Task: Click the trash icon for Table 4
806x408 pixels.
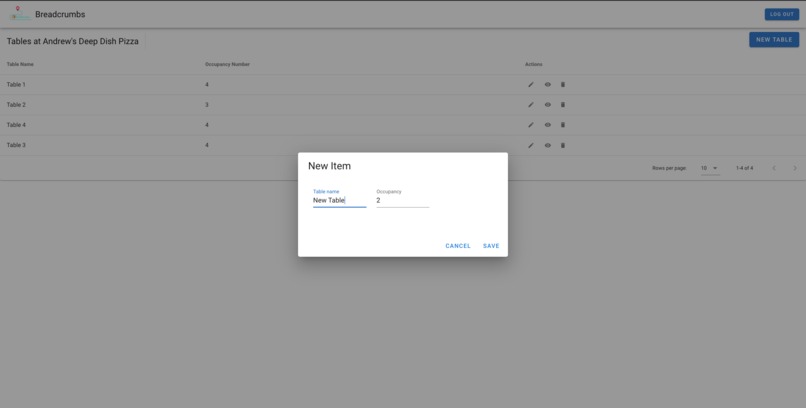Action: (x=562, y=125)
